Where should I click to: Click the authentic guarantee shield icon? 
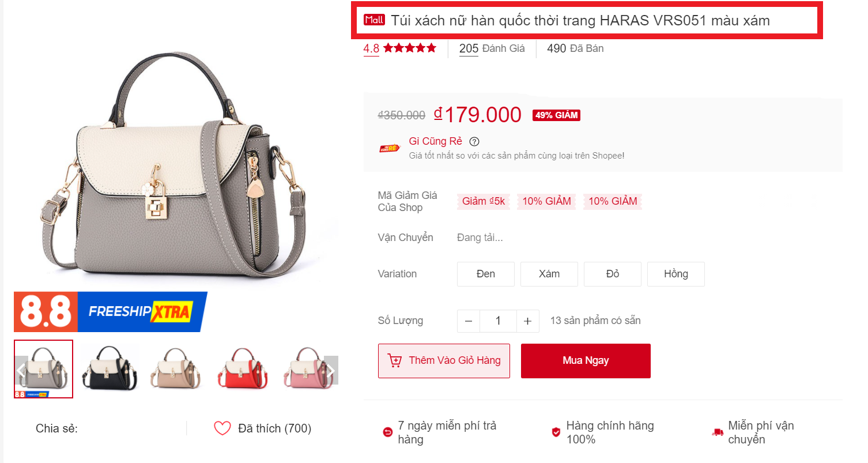click(x=556, y=432)
